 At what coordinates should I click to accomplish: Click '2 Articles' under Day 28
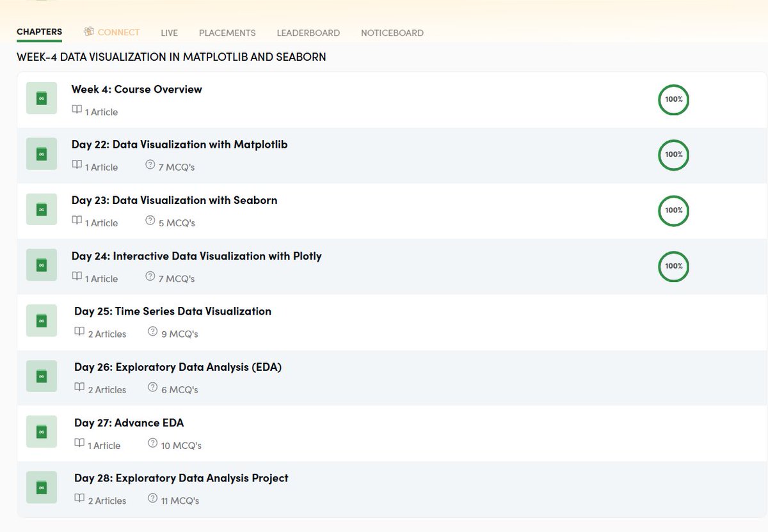tap(107, 501)
